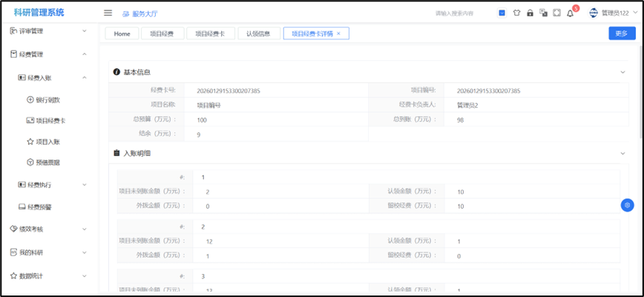644x297 pixels.
Task: Expand the 评审管理 sidebar menu
Action: coord(49,31)
